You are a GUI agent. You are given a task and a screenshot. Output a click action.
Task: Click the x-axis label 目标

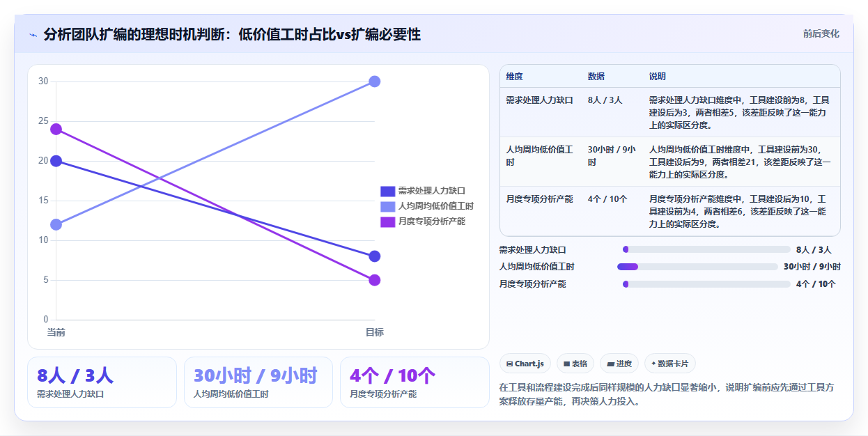click(374, 332)
